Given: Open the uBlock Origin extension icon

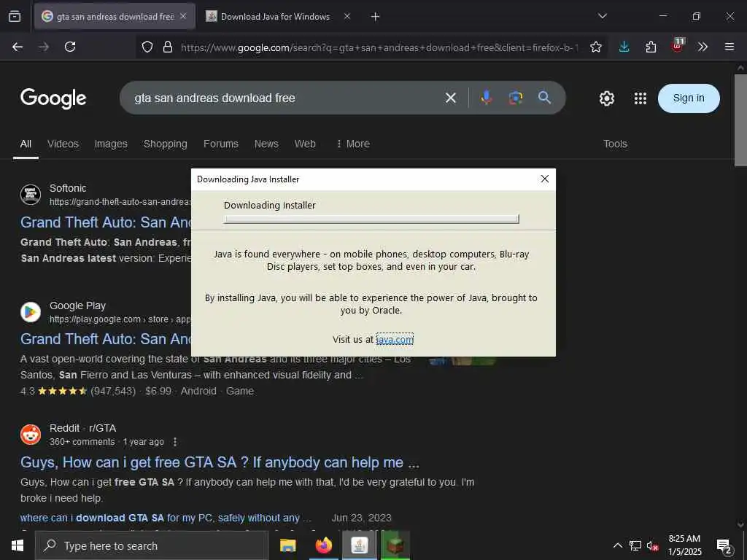Looking at the screenshot, I should [678, 46].
